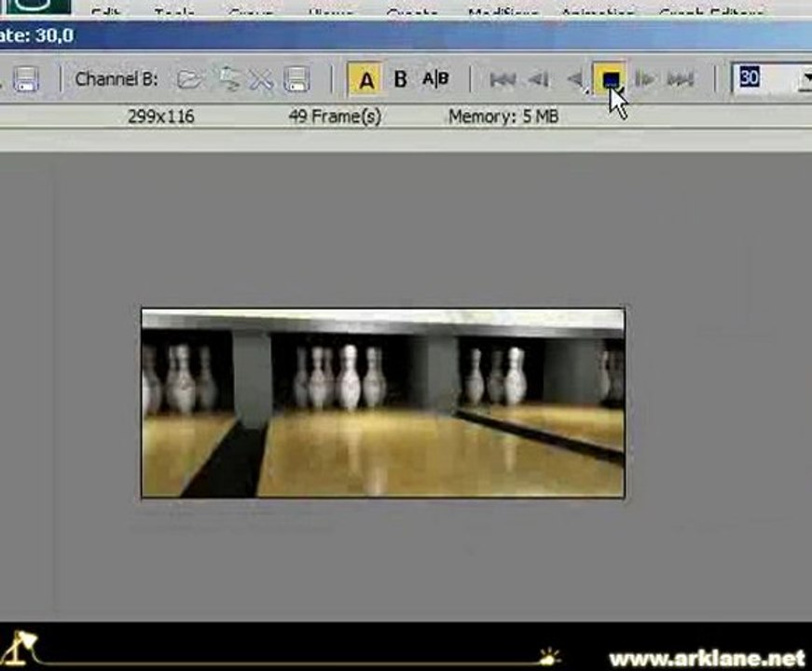This screenshot has width=812, height=671.
Task: Step back to the previous frame
Action: [x=539, y=79]
